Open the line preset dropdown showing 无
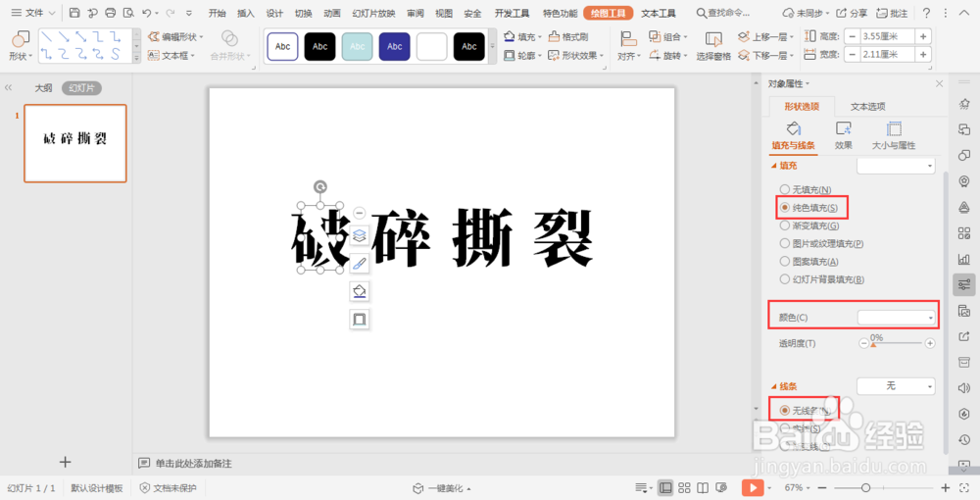The image size is (980, 500). coord(897,386)
